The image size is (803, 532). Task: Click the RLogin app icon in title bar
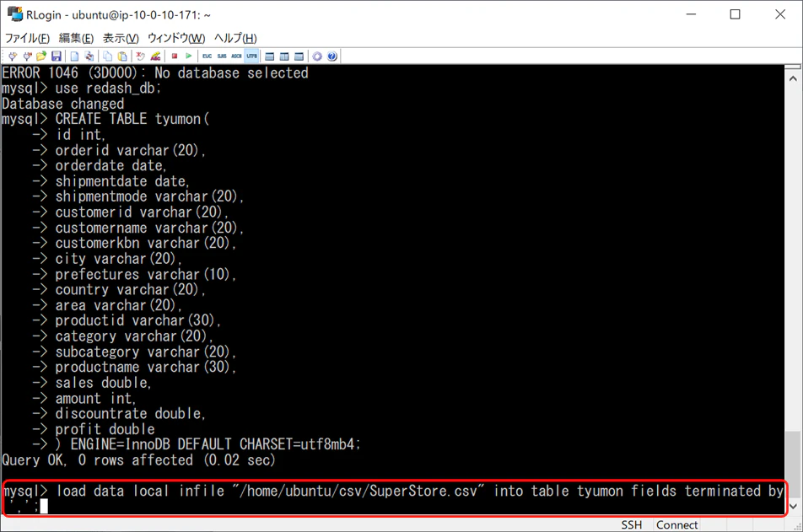[x=15, y=14]
